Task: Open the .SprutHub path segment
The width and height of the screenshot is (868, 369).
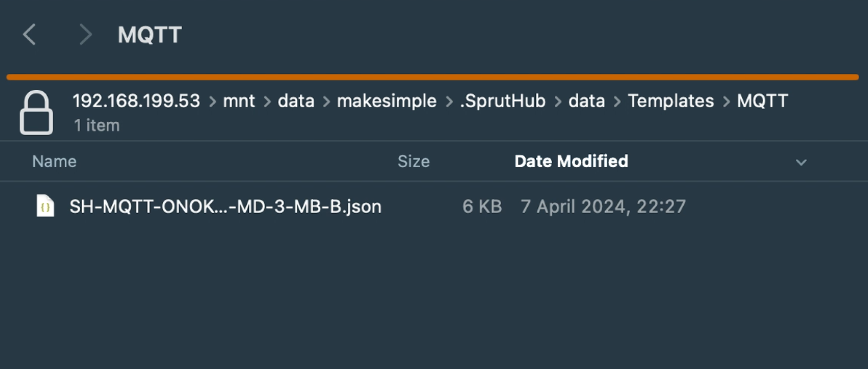Action: [x=502, y=101]
